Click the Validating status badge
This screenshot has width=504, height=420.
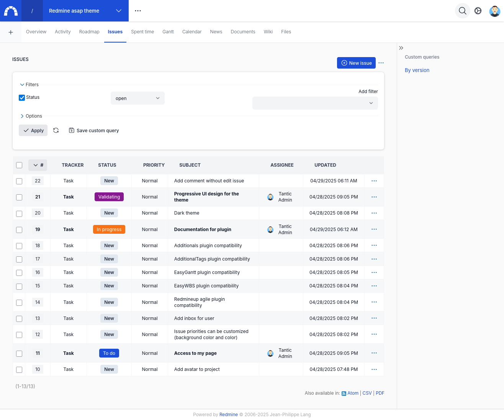coord(109,197)
